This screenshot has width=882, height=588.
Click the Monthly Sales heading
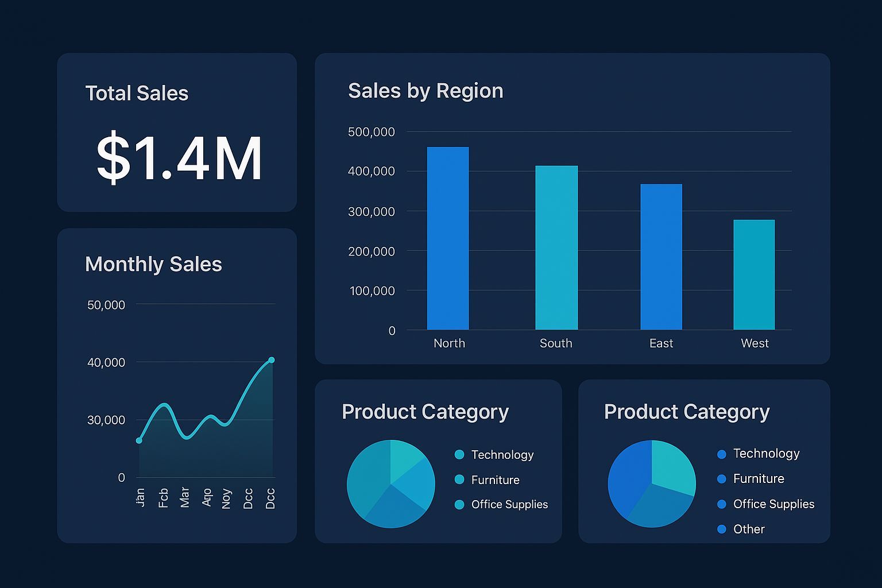pyautogui.click(x=153, y=264)
